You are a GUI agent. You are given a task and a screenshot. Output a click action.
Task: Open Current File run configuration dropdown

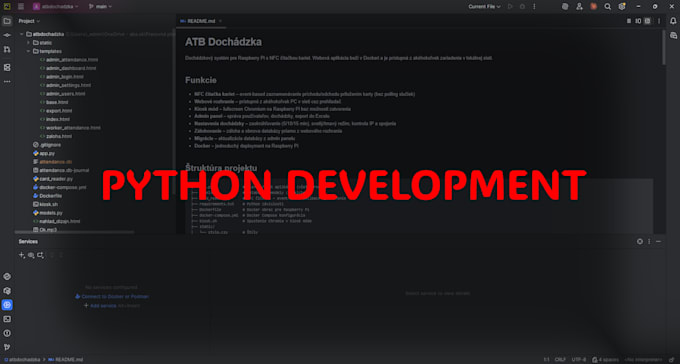484,7
